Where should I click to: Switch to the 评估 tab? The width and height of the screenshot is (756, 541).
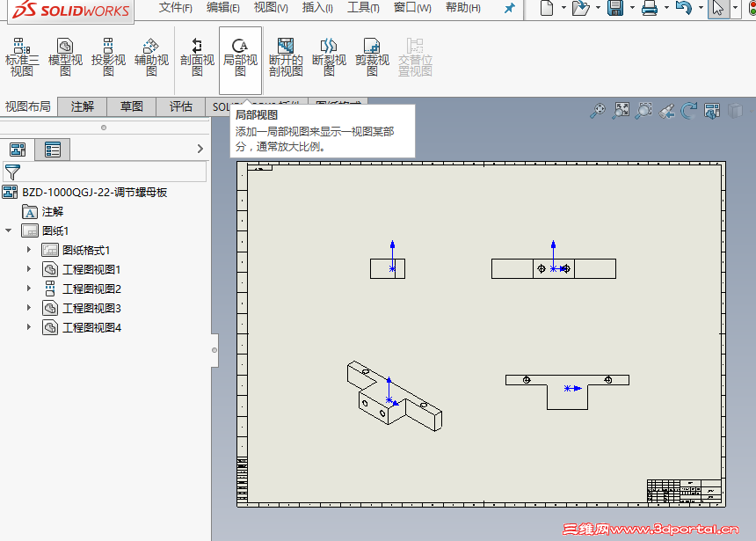tap(181, 106)
